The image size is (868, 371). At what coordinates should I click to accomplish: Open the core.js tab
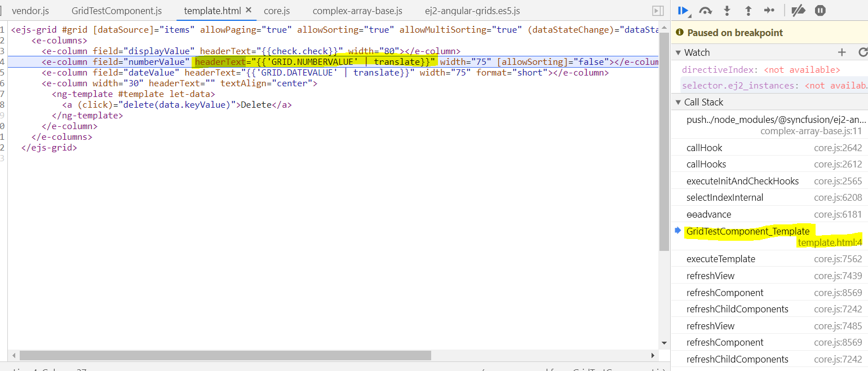277,11
